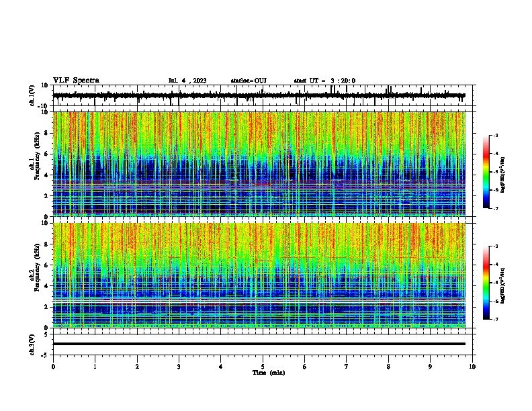
Task: Click time axis tick label "8"
Action: [x=388, y=367]
